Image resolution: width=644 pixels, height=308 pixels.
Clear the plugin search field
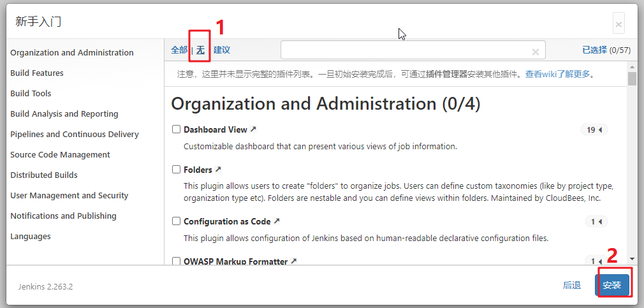(535, 52)
